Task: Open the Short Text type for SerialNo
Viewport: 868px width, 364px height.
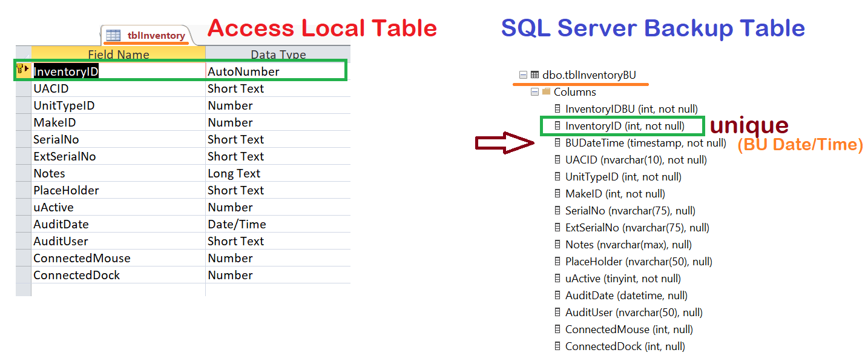Action: pyautogui.click(x=278, y=139)
